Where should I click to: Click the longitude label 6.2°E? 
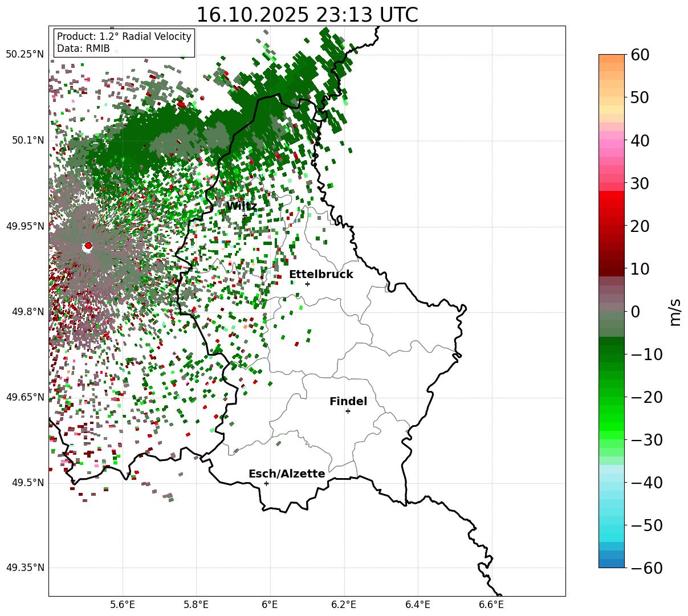coord(344,605)
